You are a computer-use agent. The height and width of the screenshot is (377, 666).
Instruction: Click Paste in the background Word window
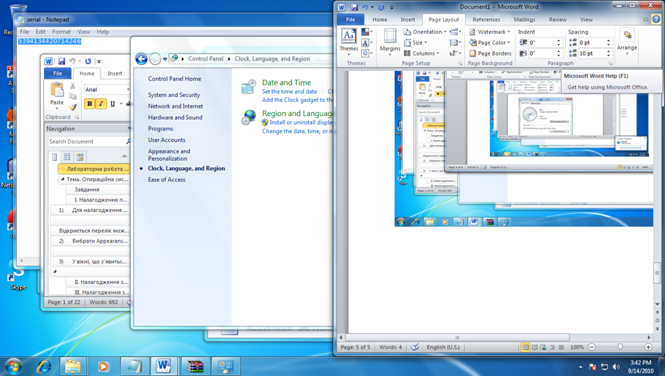(56, 95)
